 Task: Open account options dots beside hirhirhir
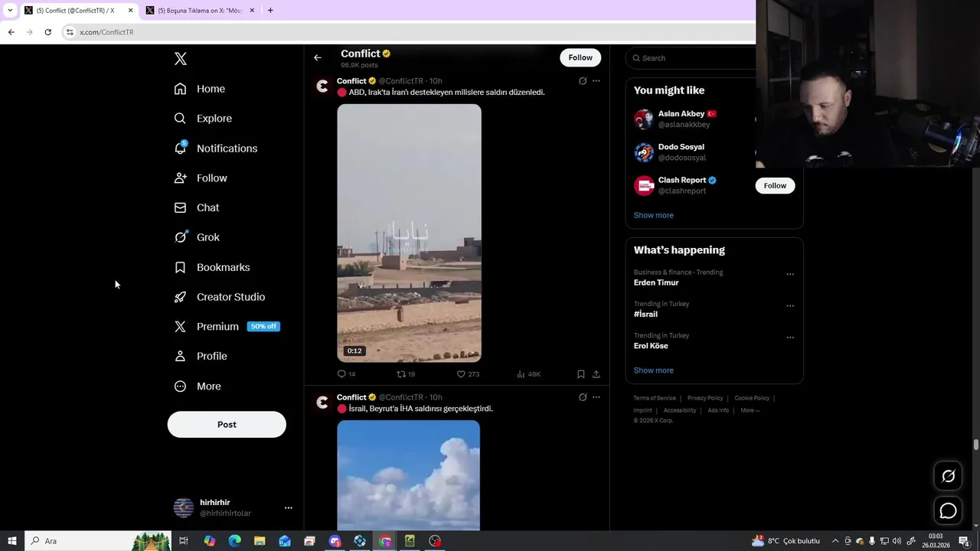(289, 507)
